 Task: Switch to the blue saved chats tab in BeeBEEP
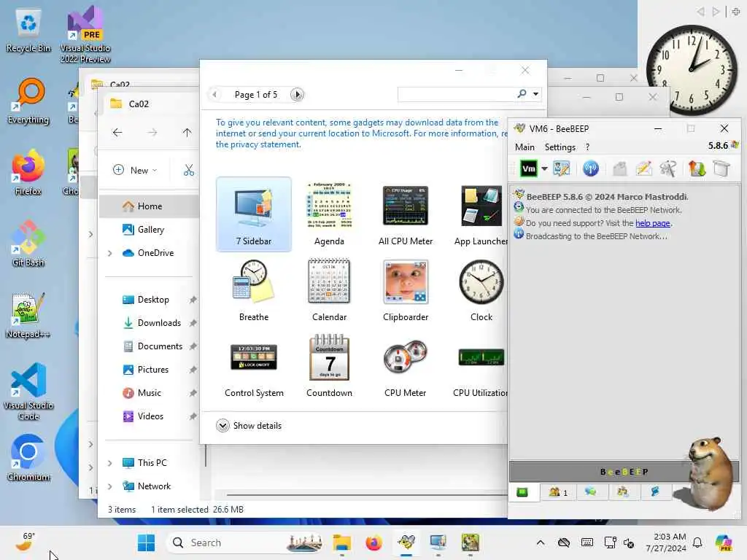click(x=655, y=492)
